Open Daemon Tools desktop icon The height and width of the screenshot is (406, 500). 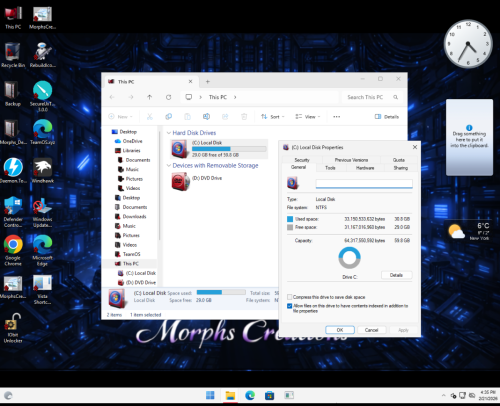pos(13,170)
